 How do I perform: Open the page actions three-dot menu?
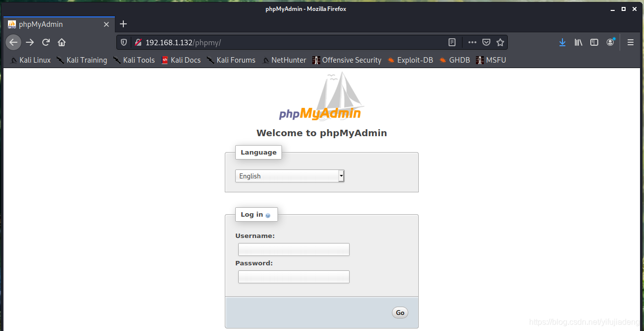472,42
